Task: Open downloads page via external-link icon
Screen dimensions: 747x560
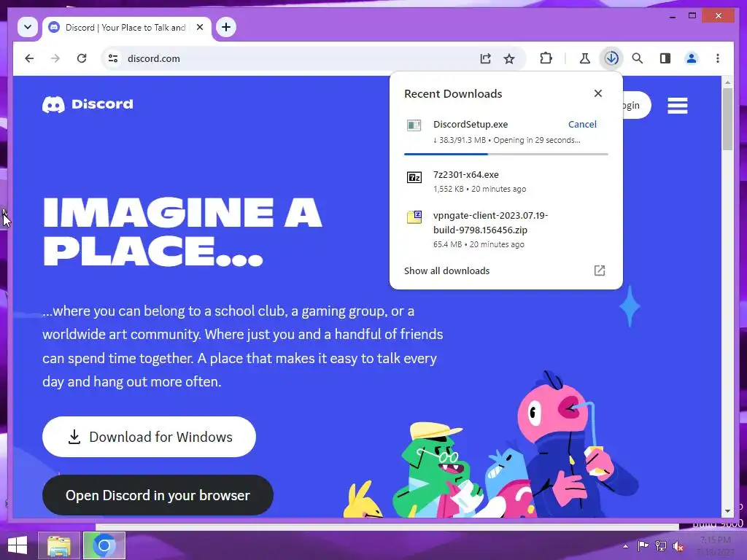Action: click(600, 271)
